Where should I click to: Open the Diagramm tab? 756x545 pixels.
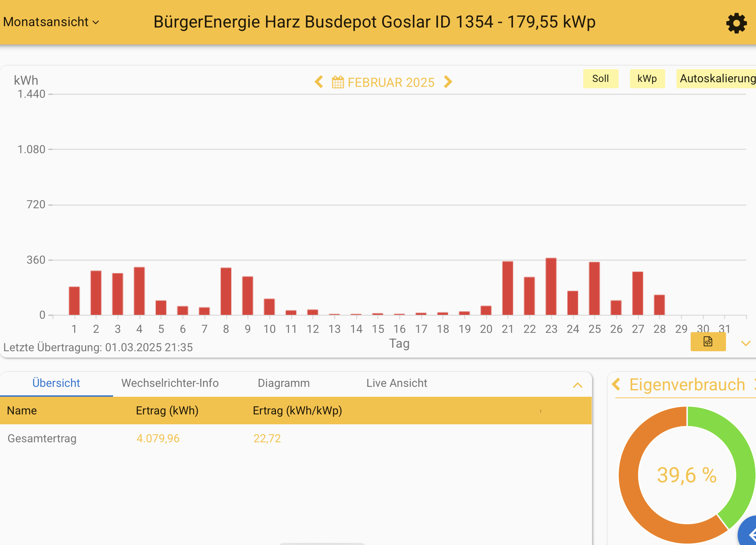284,383
